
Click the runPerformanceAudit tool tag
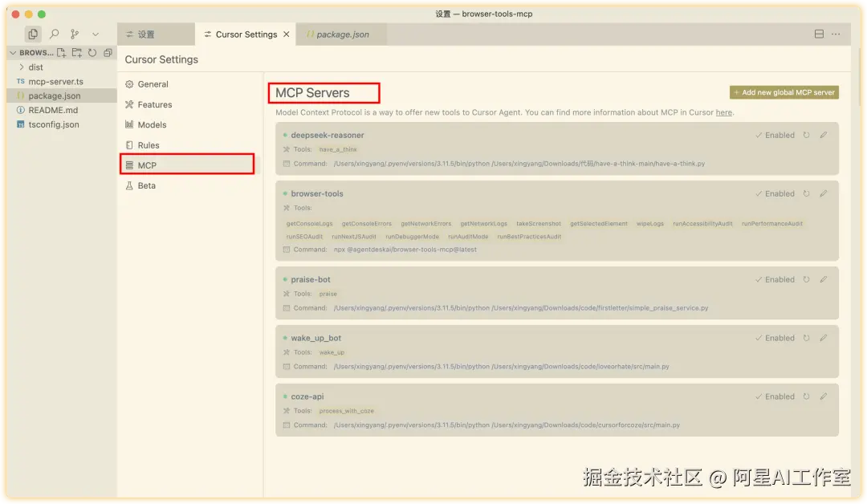click(772, 224)
